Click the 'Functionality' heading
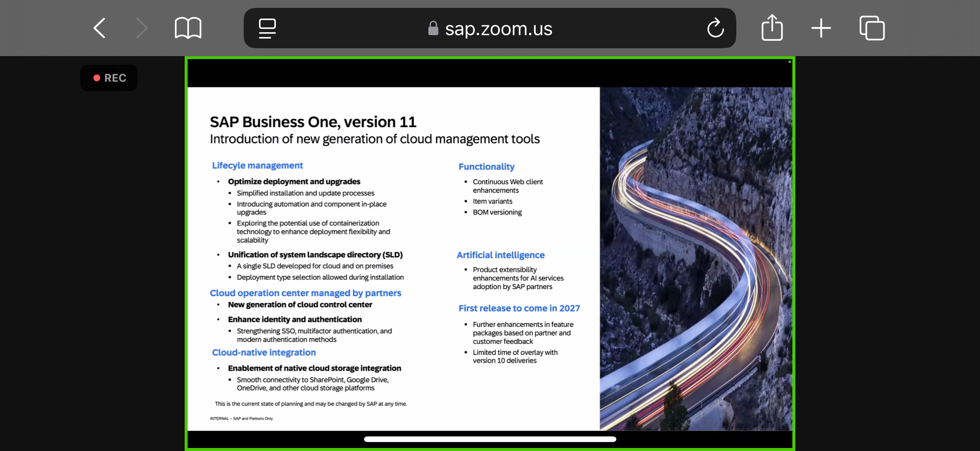Screen dimensions: 980x451 [486, 167]
